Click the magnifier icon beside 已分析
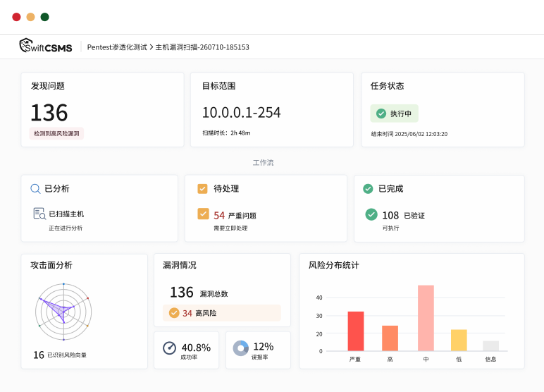The height and width of the screenshot is (392, 544). pos(35,189)
